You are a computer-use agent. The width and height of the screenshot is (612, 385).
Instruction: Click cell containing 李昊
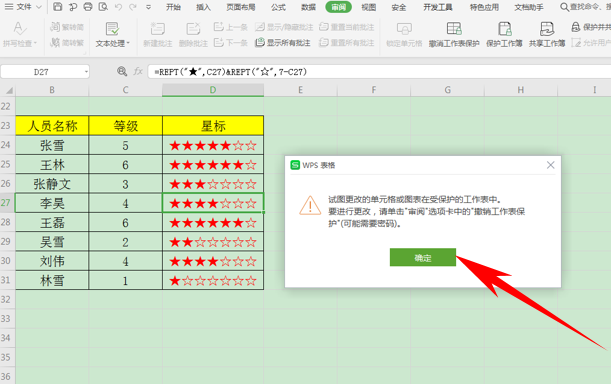pyautogui.click(x=52, y=203)
